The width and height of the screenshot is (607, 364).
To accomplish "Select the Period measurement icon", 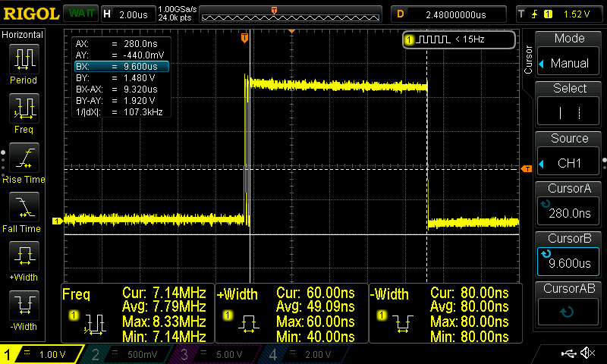I will [24, 64].
